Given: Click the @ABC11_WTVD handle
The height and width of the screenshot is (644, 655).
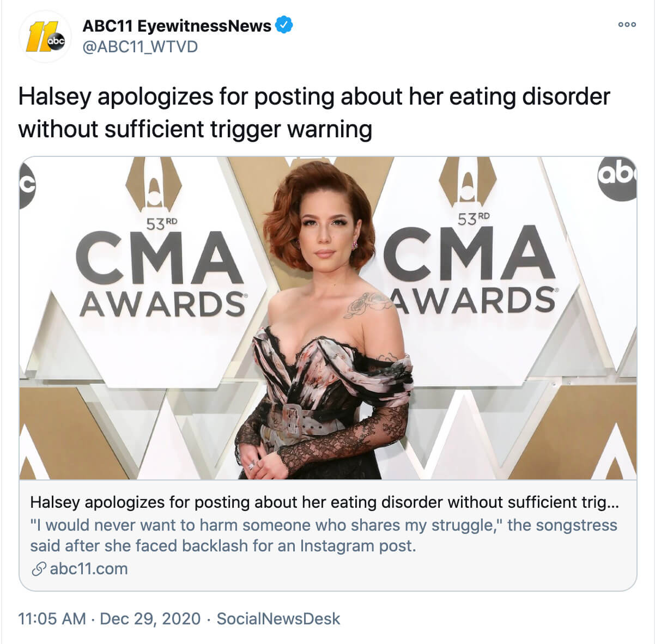Looking at the screenshot, I should (140, 47).
